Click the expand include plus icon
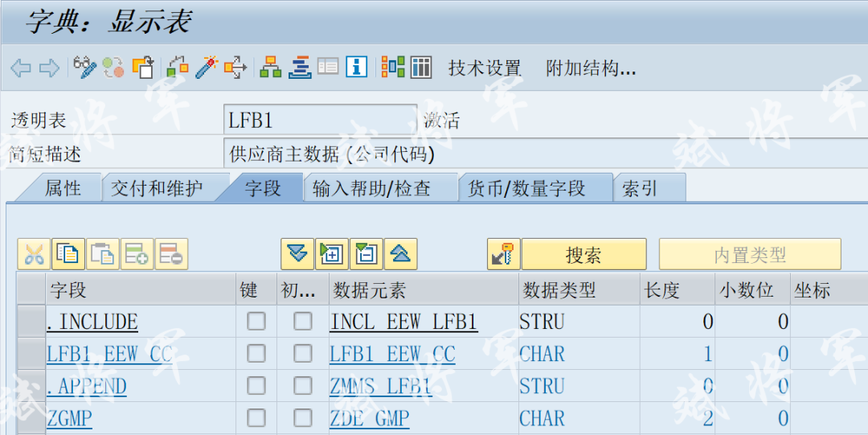 [332, 254]
